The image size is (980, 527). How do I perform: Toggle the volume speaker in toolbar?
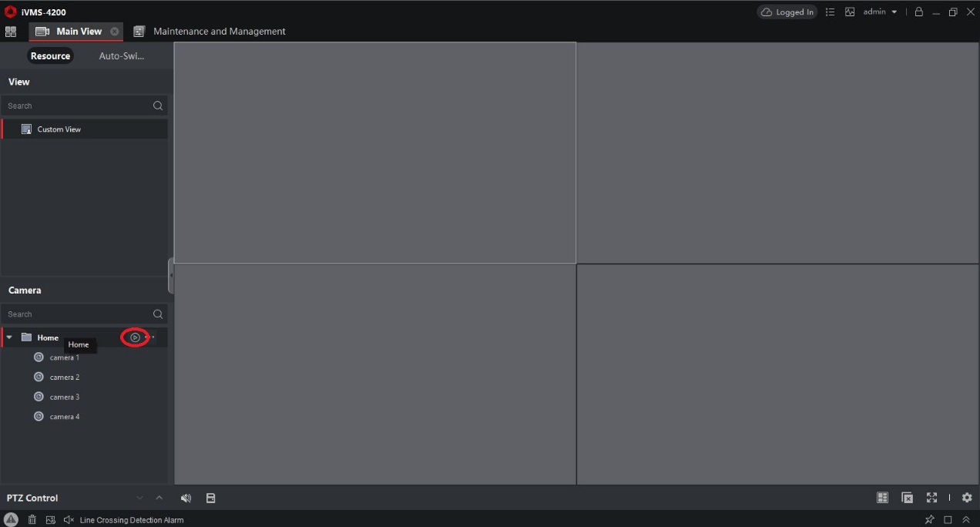click(x=186, y=498)
